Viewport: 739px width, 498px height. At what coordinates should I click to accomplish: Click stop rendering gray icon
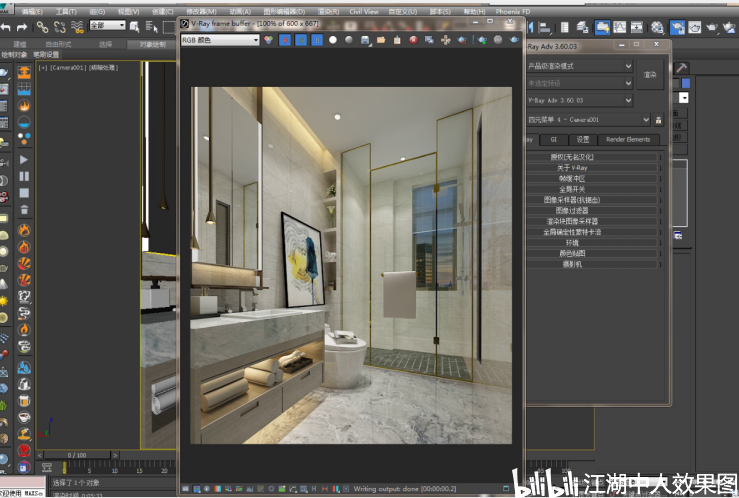(498, 40)
